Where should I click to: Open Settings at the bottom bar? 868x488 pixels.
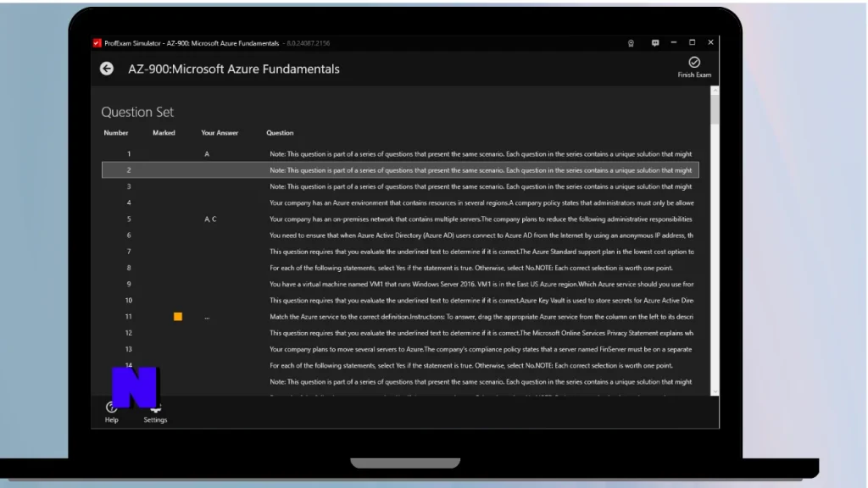tap(155, 413)
